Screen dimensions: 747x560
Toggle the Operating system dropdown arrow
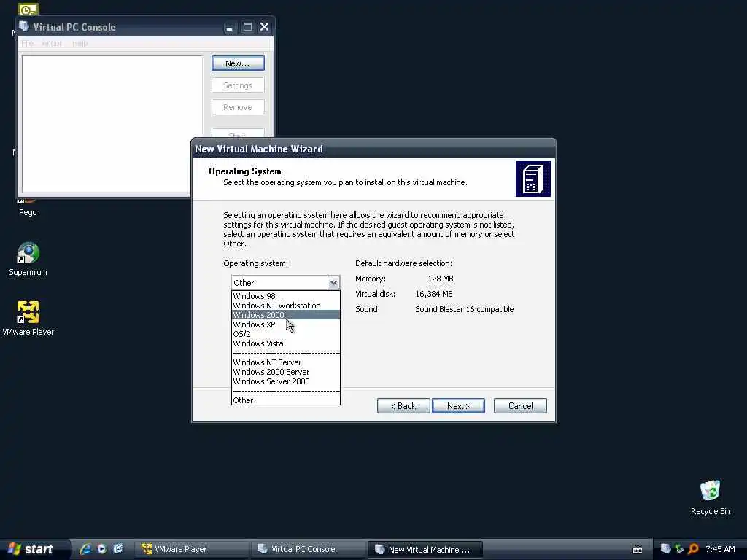pyautogui.click(x=333, y=282)
